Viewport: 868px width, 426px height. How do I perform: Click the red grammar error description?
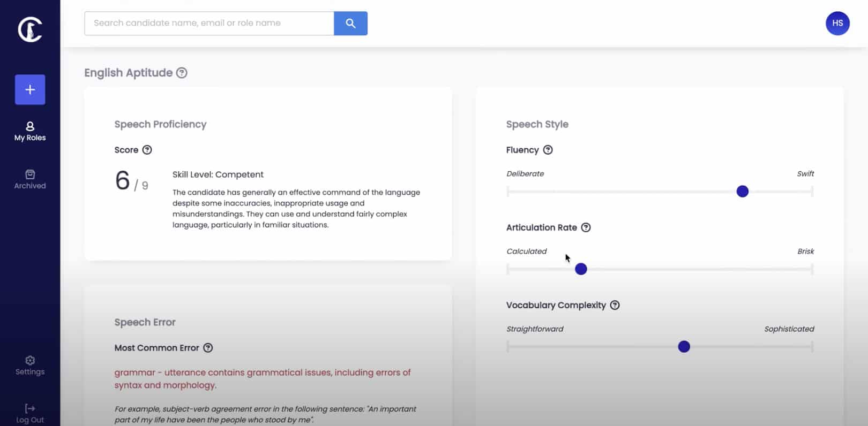pyautogui.click(x=262, y=379)
